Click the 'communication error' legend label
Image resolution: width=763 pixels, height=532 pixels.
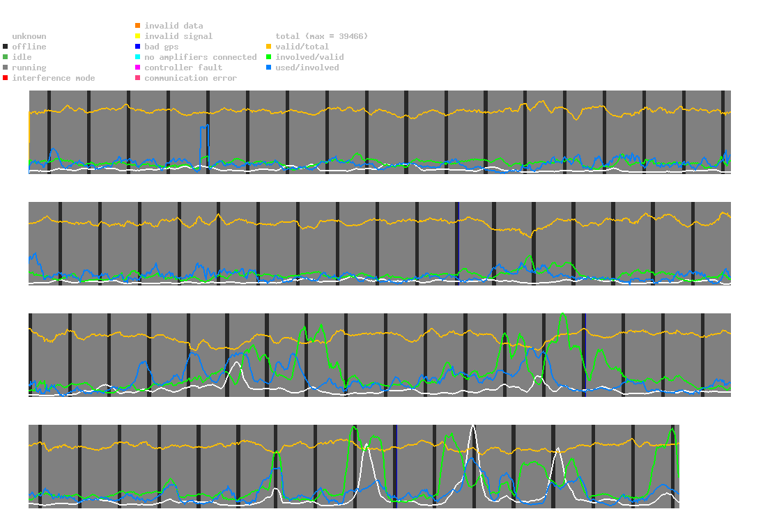191,78
